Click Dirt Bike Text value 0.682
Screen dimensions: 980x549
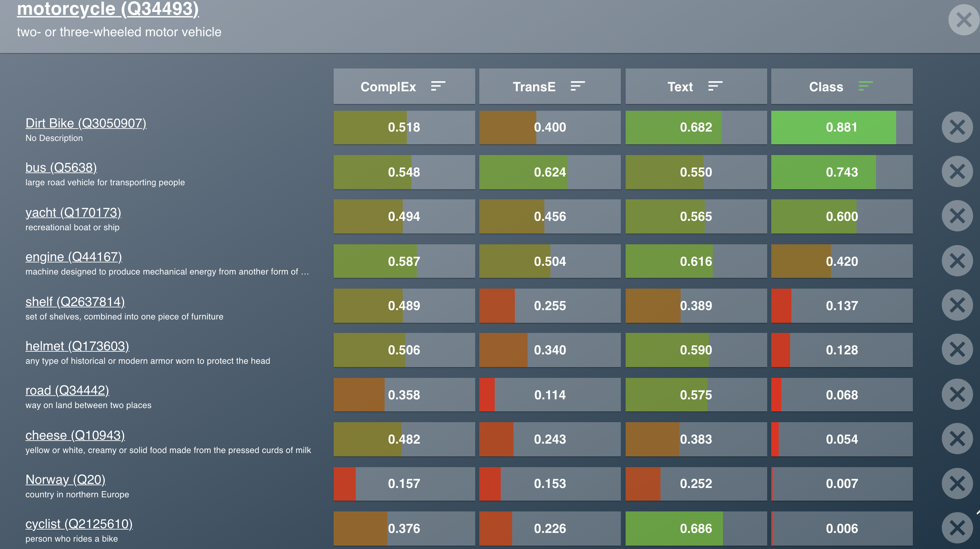pos(696,128)
